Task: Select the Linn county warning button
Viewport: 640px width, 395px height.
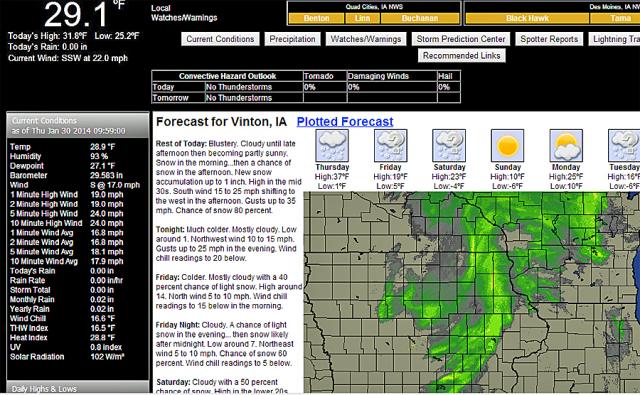Action: click(x=362, y=18)
